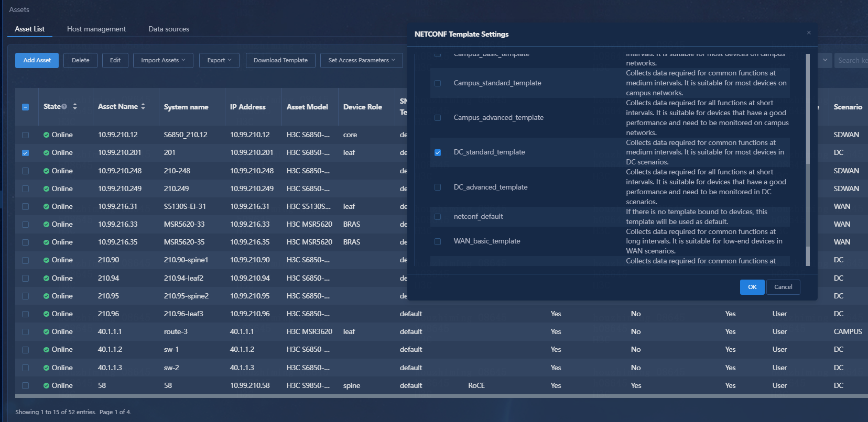Click the RoCE cell in row 58

[x=476, y=386]
